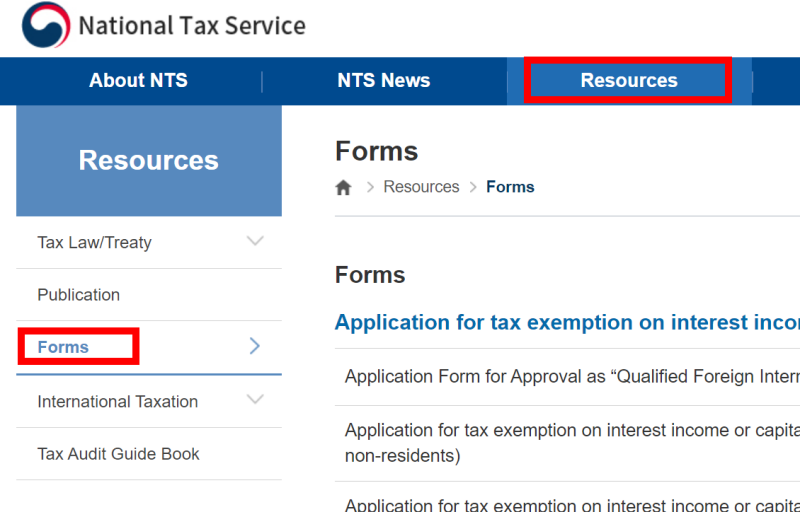Click the National Tax Service logo emblem
Image resolution: width=800 pixels, height=512 pixels.
click(46, 25)
